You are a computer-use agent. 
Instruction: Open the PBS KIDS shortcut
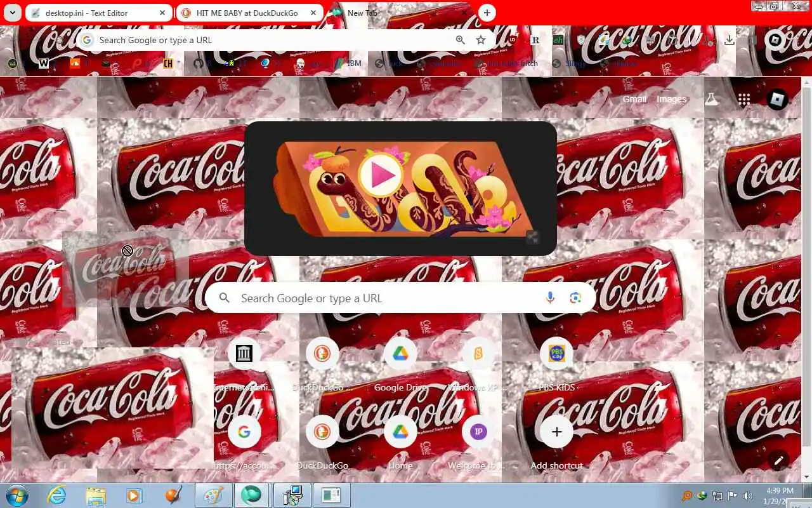coord(556,365)
